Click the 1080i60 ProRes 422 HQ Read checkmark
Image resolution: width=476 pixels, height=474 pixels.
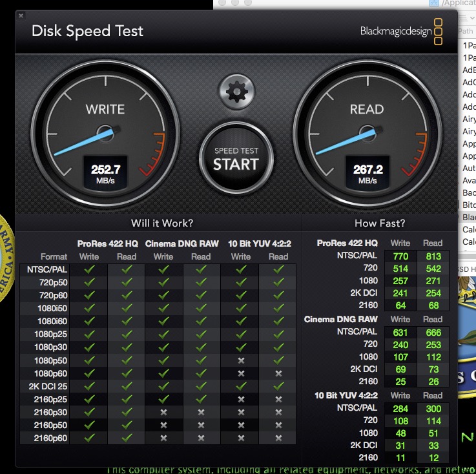127,321
